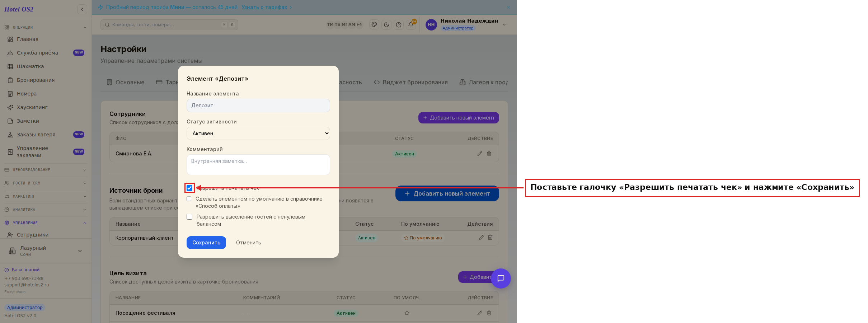This screenshot has height=323, width=868.
Task: Switch to the Виджет бронирования tab
Action: pos(411,82)
